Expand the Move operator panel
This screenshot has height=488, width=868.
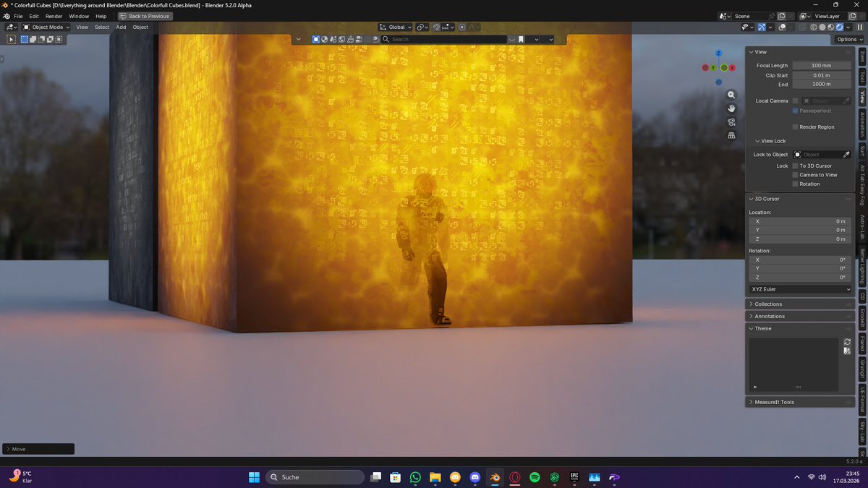tap(38, 449)
